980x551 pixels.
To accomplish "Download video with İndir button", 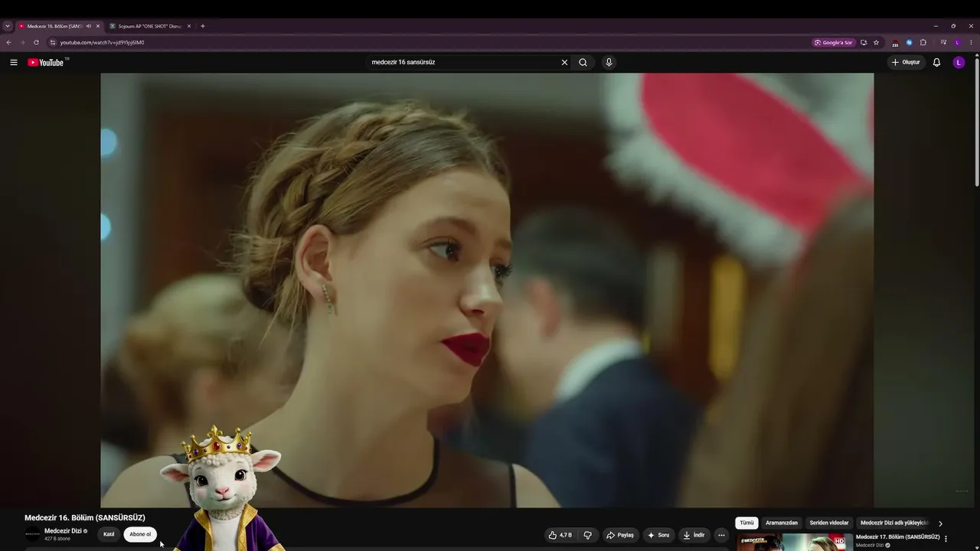I will point(694,535).
